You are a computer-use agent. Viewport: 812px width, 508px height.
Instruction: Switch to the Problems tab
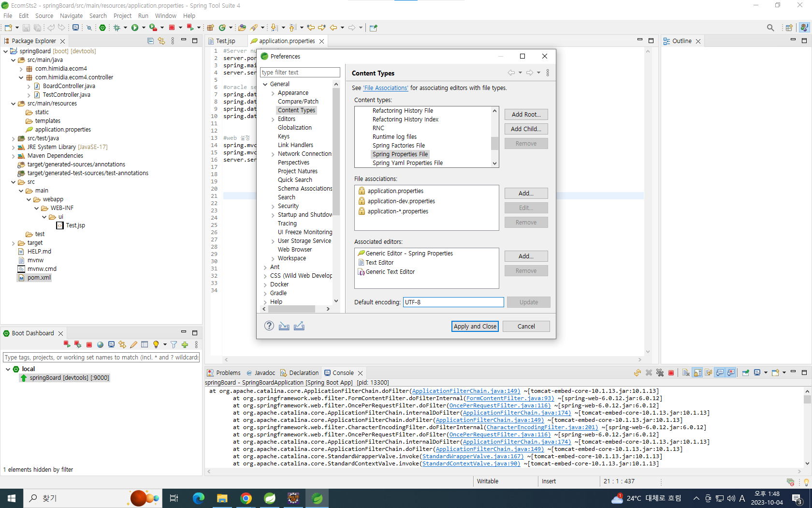[x=224, y=373]
